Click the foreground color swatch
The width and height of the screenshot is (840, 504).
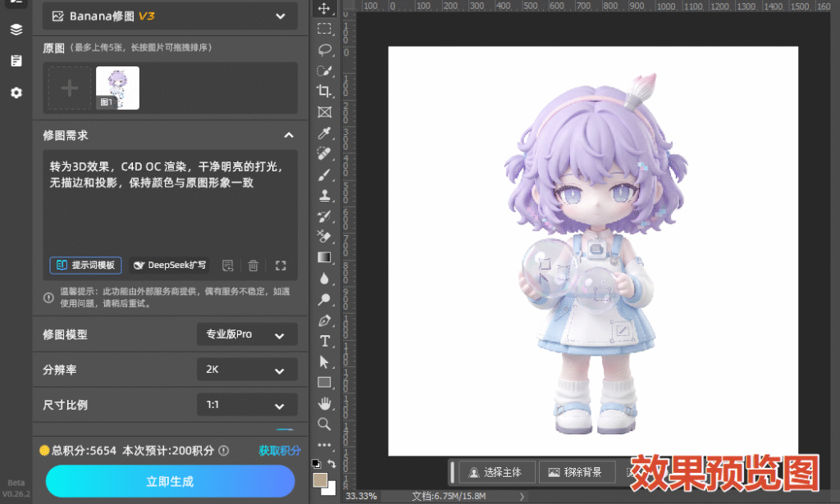(x=320, y=480)
